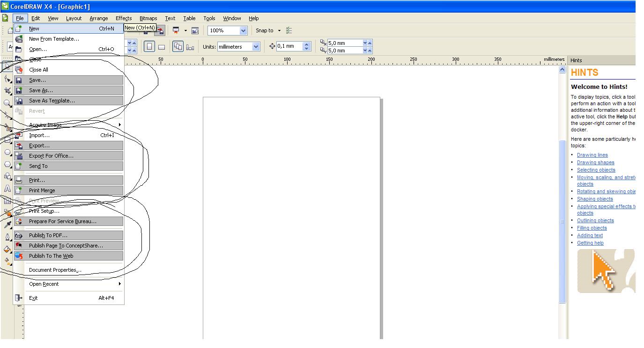Expand the Acquire Image submenu

120,125
